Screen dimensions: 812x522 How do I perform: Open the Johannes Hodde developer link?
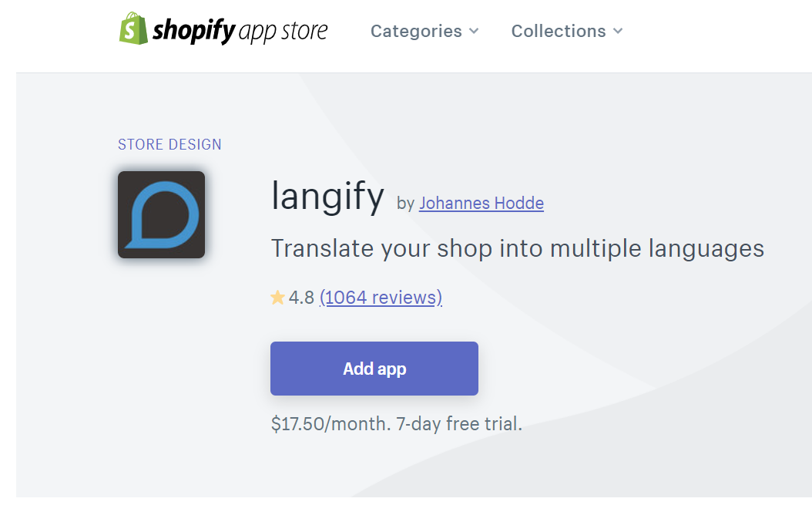pos(481,204)
